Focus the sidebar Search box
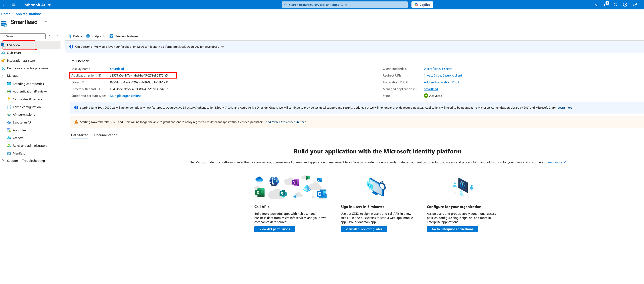This screenshot has height=284, width=644. point(23,36)
